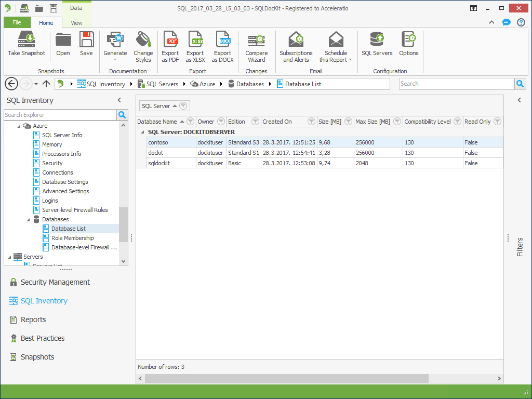Click the quick access take-snapshot icon
532x399 pixels.
tap(24, 8)
